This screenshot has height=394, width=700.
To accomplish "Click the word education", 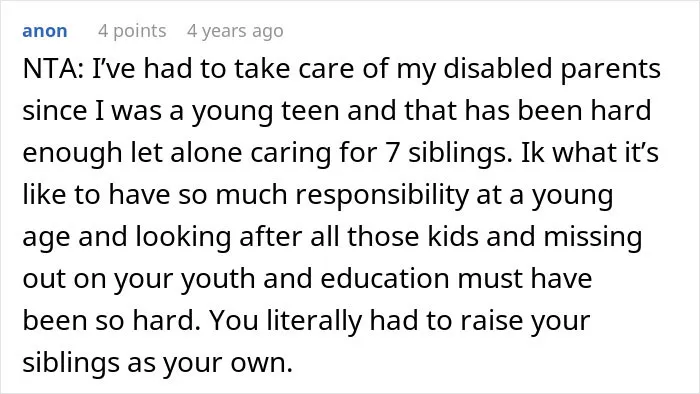I will 385,278.
